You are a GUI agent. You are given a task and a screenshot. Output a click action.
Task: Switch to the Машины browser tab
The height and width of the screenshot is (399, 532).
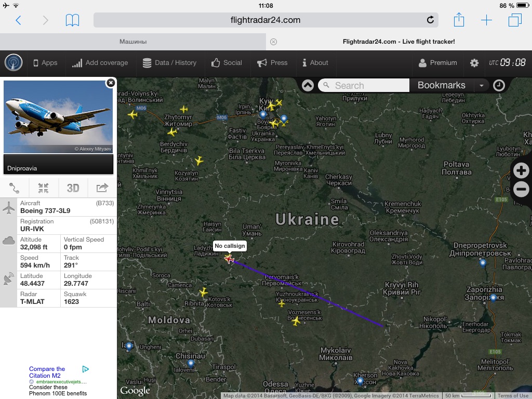pos(133,42)
